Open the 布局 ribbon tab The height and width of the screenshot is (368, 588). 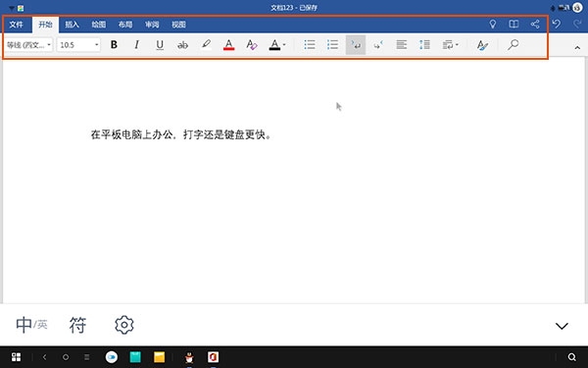125,25
